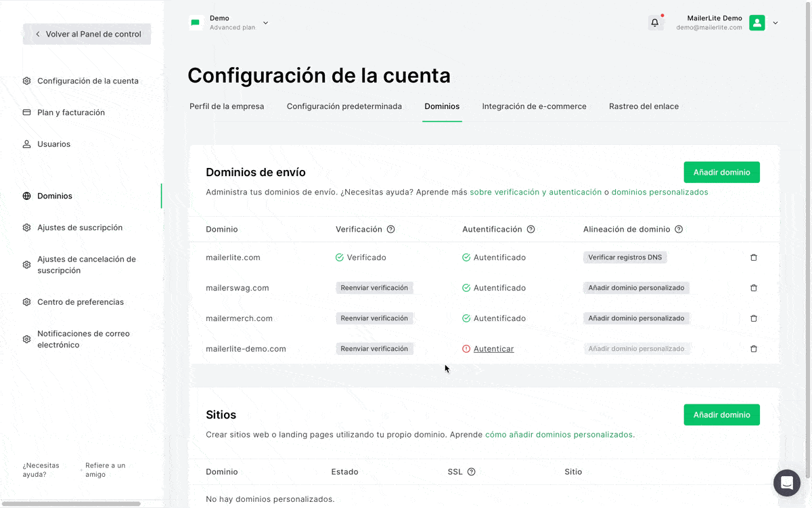Viewport: 812px width, 508px height.
Task: Open cómo añadir dominios personalizados link
Action: (559, 435)
